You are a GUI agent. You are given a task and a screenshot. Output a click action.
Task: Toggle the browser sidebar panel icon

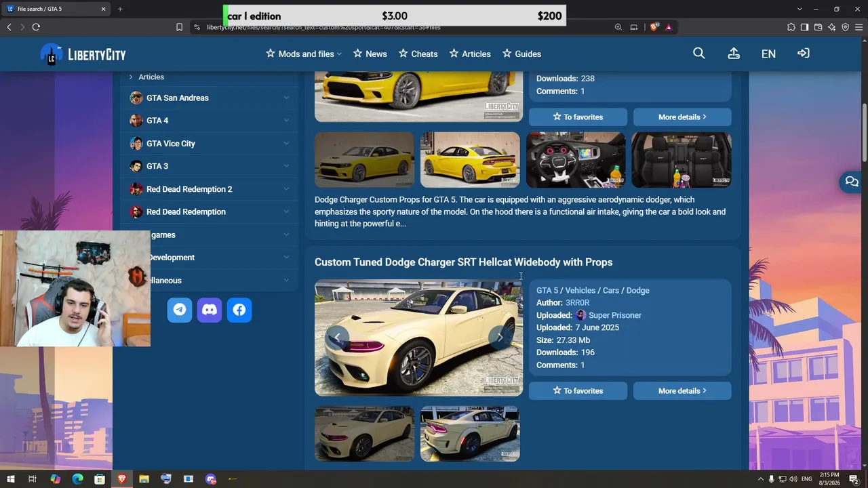tap(804, 27)
